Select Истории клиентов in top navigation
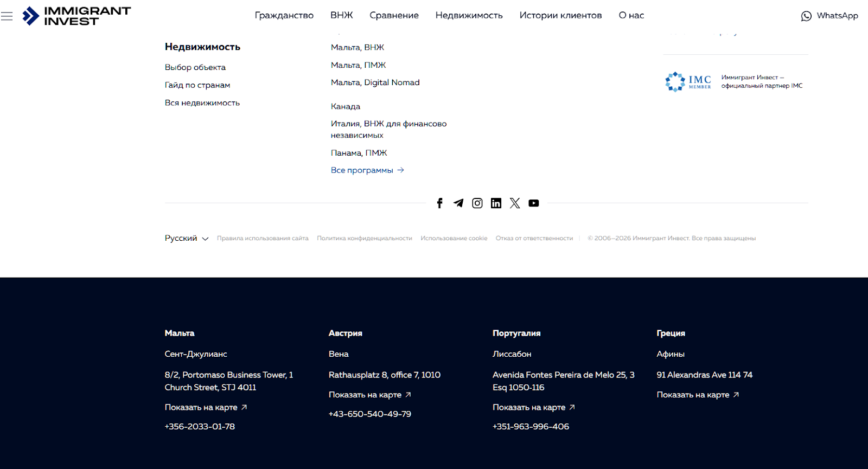Screen dimensions: 868x469 (x=560, y=16)
